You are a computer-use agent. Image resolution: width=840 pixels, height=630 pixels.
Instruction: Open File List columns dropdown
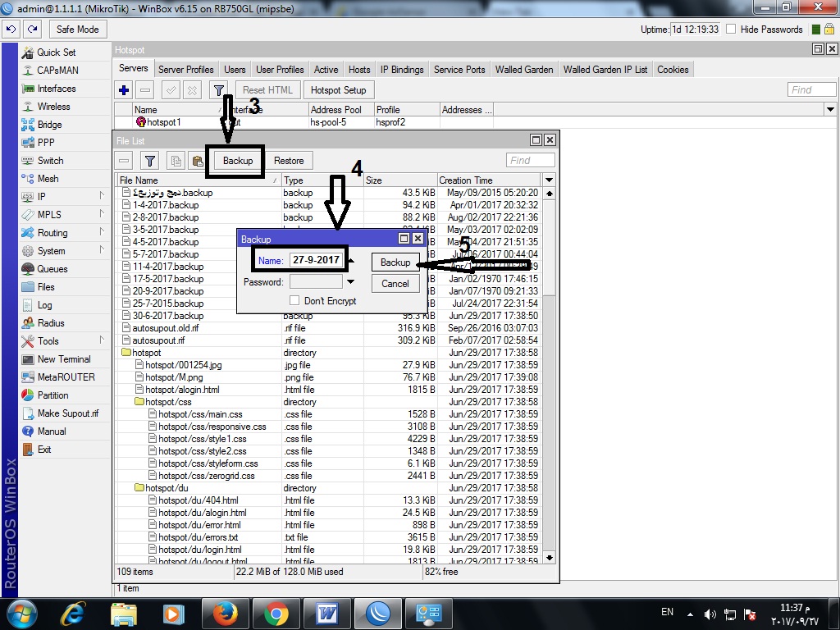coord(549,180)
